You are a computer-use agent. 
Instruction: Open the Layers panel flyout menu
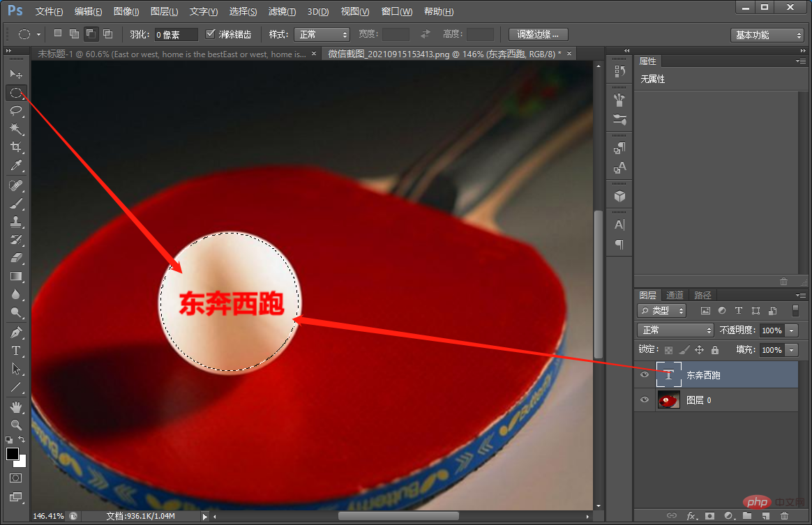click(801, 295)
